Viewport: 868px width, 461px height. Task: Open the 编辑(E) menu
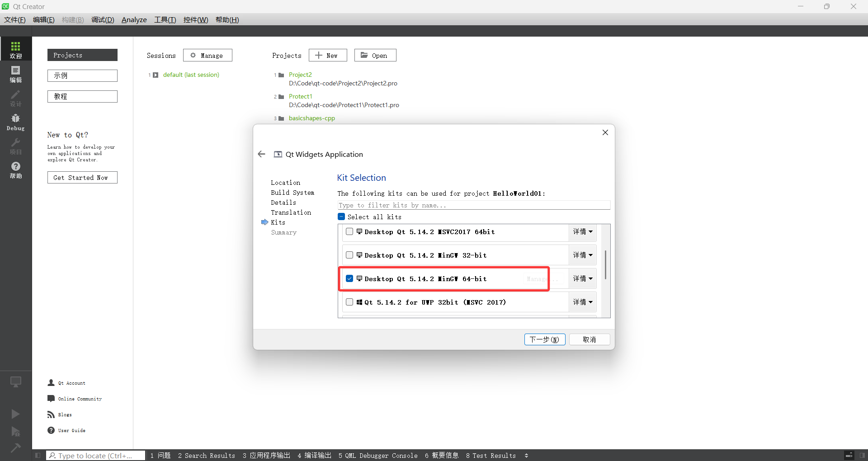pyautogui.click(x=44, y=20)
